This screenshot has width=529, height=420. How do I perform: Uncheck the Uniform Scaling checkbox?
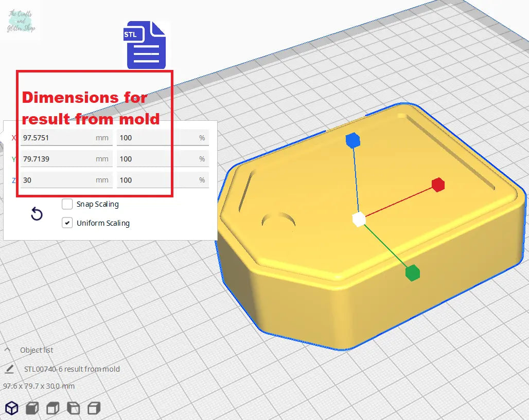pos(67,223)
